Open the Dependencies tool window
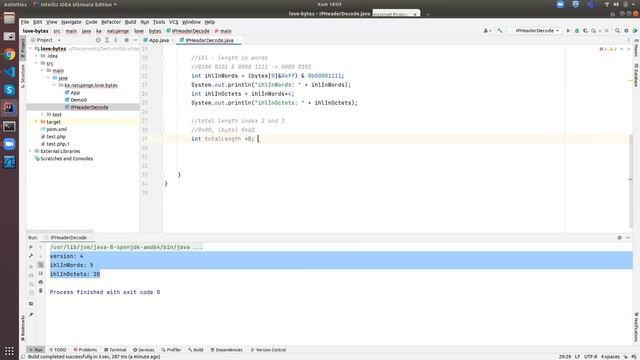This screenshot has width=640, height=360. click(227, 350)
